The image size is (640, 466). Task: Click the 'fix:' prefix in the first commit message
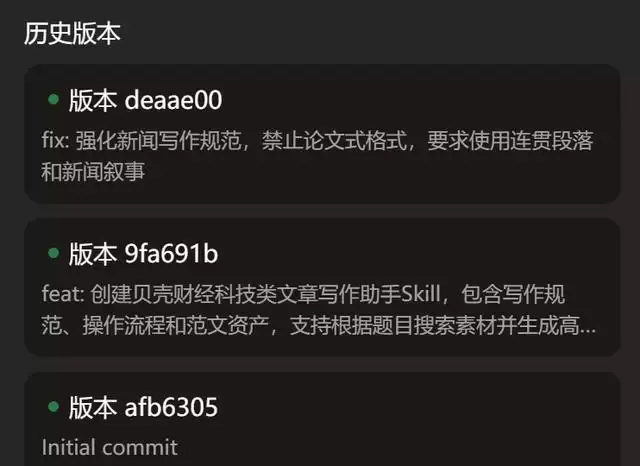pyautogui.click(x=56, y=140)
